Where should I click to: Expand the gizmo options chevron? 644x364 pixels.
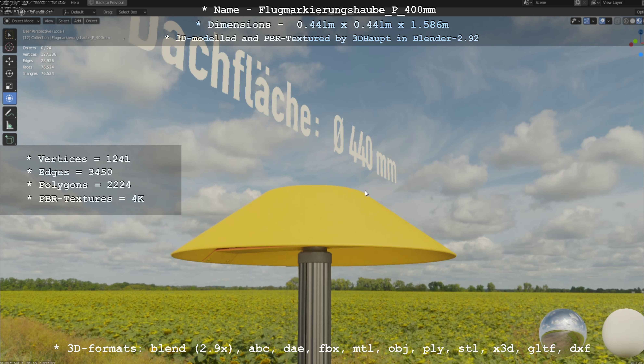(x=593, y=21)
